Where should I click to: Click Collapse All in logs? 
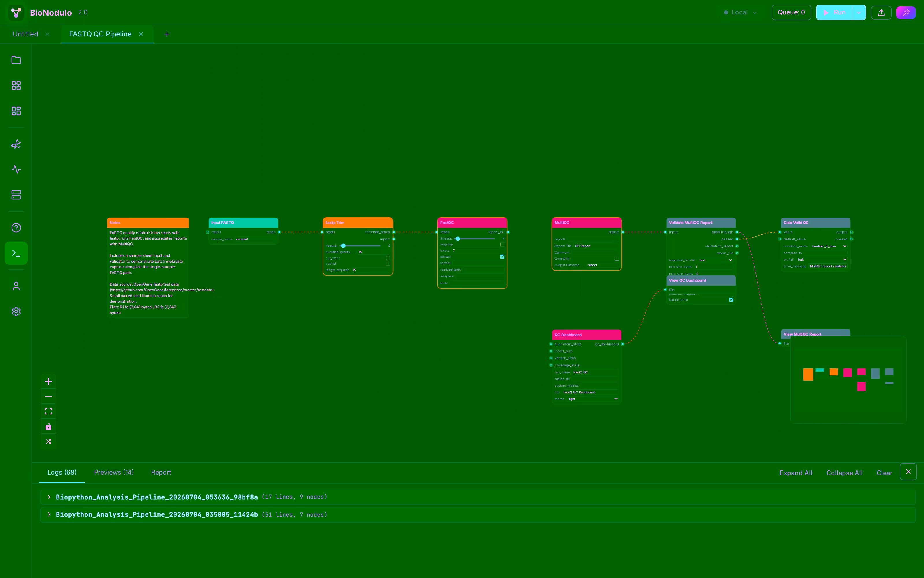coord(844,473)
